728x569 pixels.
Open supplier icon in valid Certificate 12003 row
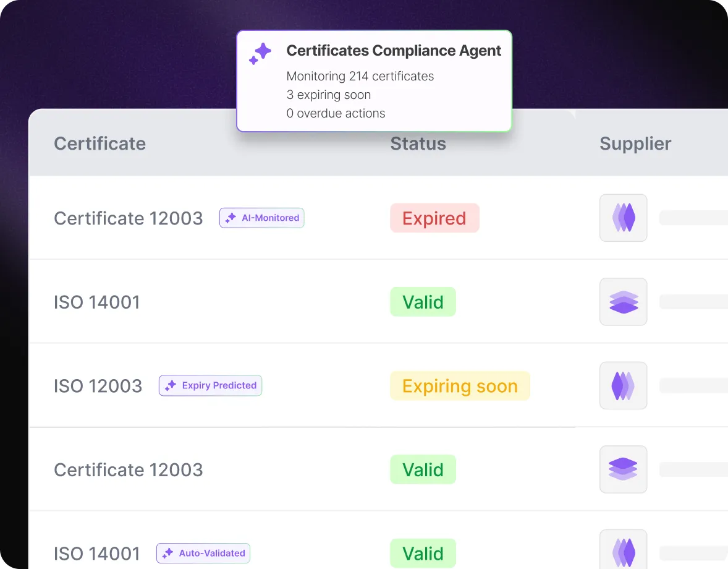(623, 469)
